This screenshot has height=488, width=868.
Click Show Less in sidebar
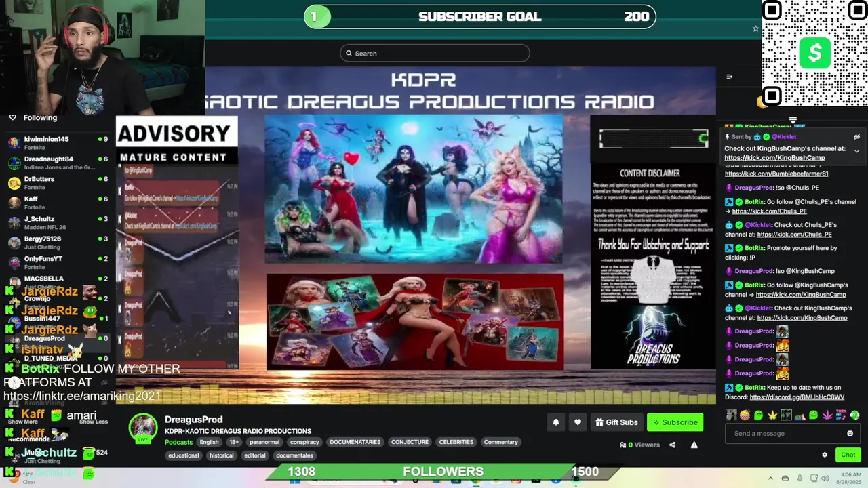click(x=94, y=422)
